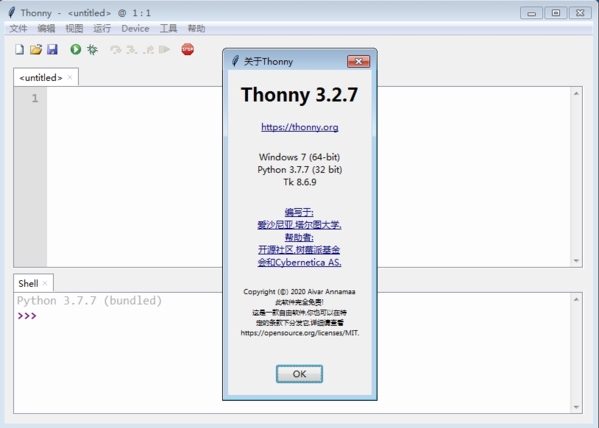Open a file with the folder icon
The image size is (599, 428).
tap(36, 49)
